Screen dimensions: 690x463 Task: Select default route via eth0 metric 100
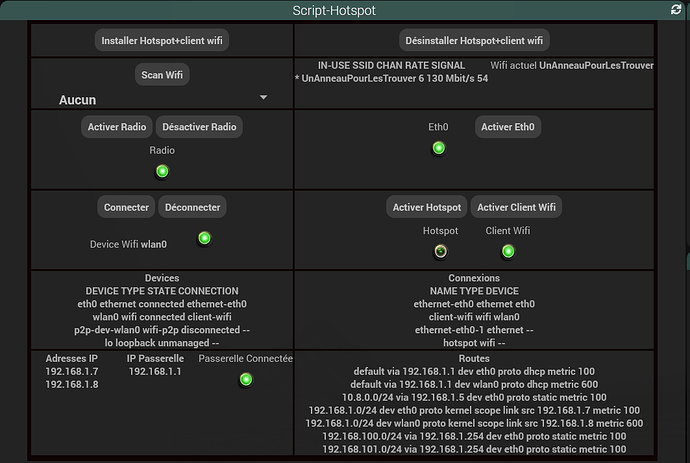click(474, 371)
